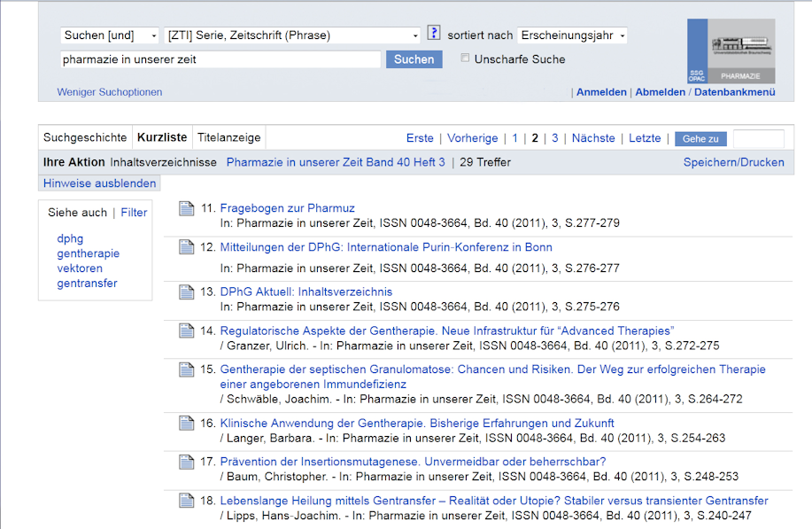Enable the Unscharfe Suche checkbox

pos(466,58)
